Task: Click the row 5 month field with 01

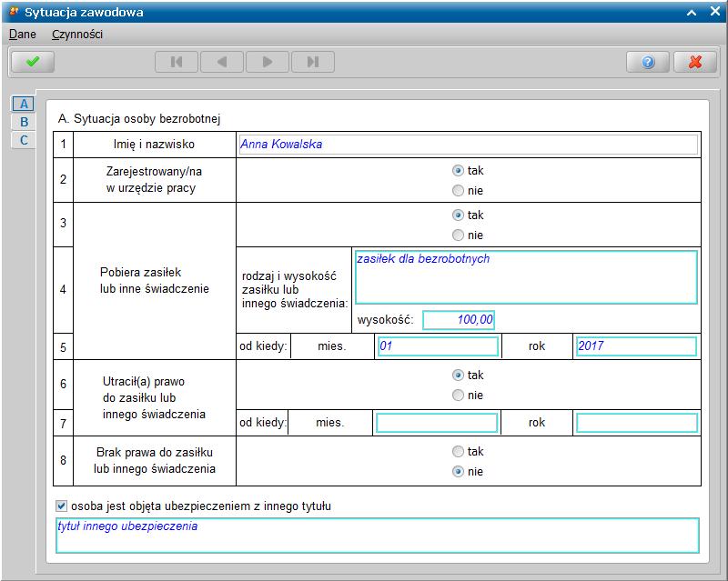Action: (x=438, y=346)
